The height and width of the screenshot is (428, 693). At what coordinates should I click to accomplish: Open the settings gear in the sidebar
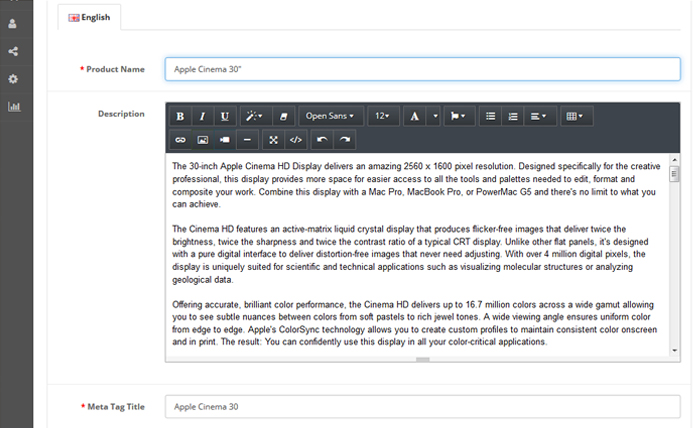13,79
